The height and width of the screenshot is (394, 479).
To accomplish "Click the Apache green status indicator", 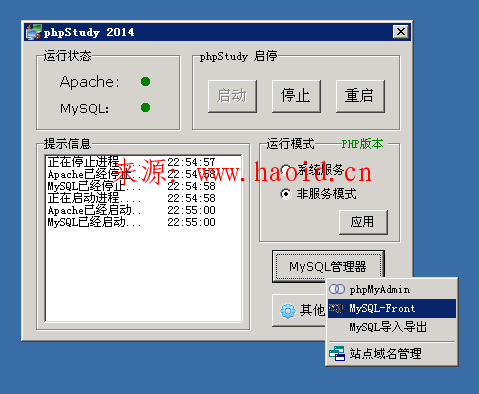I will point(145,81).
